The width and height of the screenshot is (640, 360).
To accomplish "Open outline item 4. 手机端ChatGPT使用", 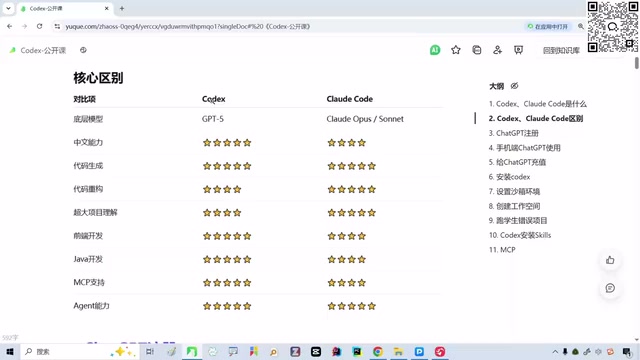I will pos(524,148).
